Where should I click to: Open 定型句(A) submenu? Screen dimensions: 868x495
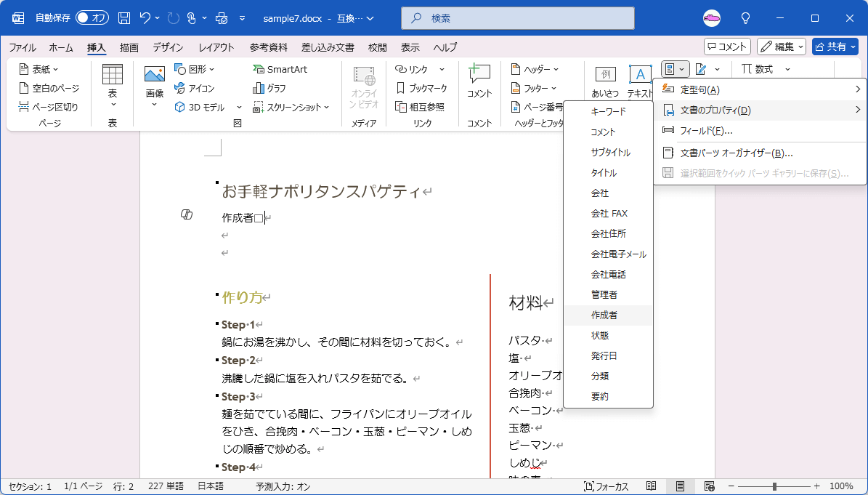pyautogui.click(x=760, y=89)
